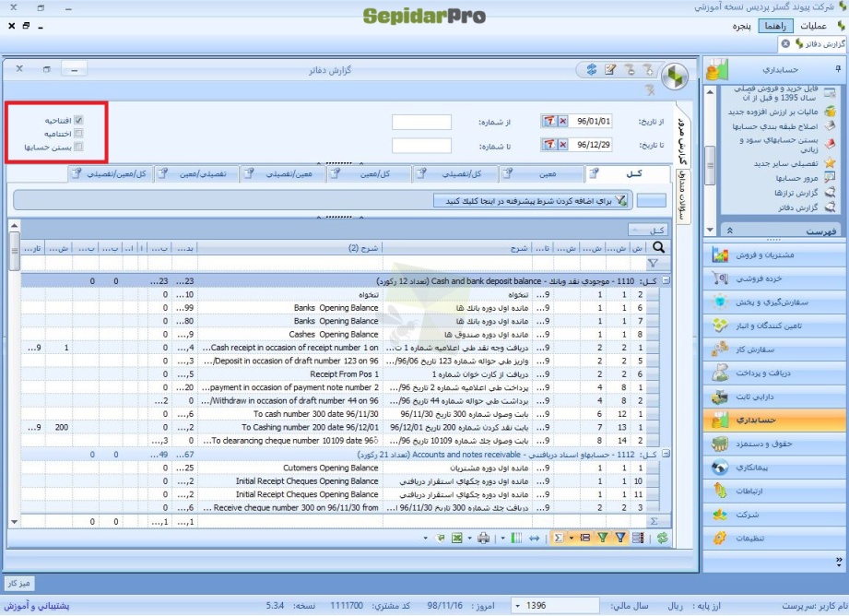Open the عملیات menu
The image size is (849, 616).
pos(813,26)
